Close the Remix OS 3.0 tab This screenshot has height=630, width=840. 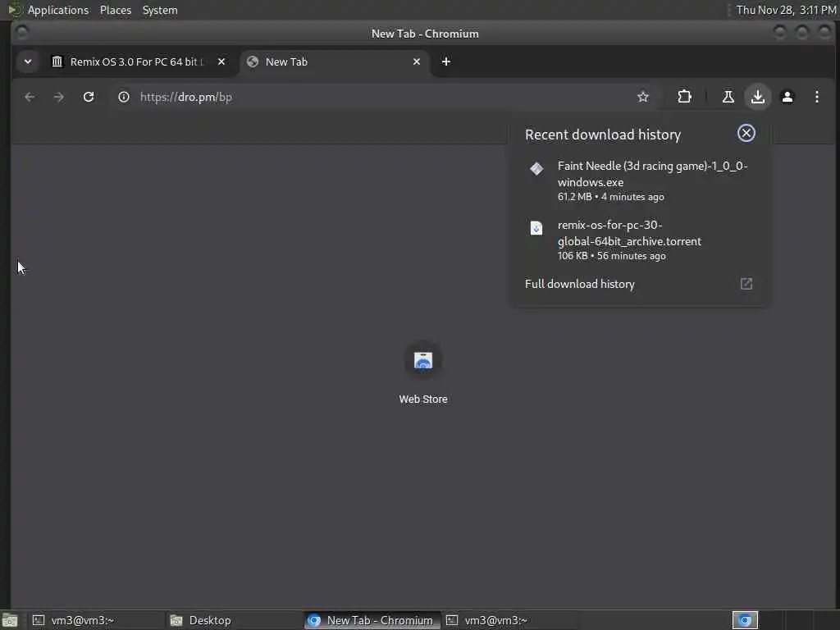coord(221,62)
